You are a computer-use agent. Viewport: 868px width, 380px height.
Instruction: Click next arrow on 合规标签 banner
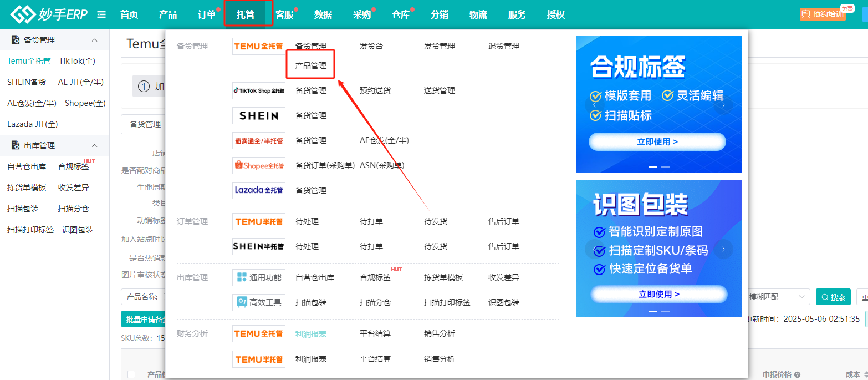[723, 104]
